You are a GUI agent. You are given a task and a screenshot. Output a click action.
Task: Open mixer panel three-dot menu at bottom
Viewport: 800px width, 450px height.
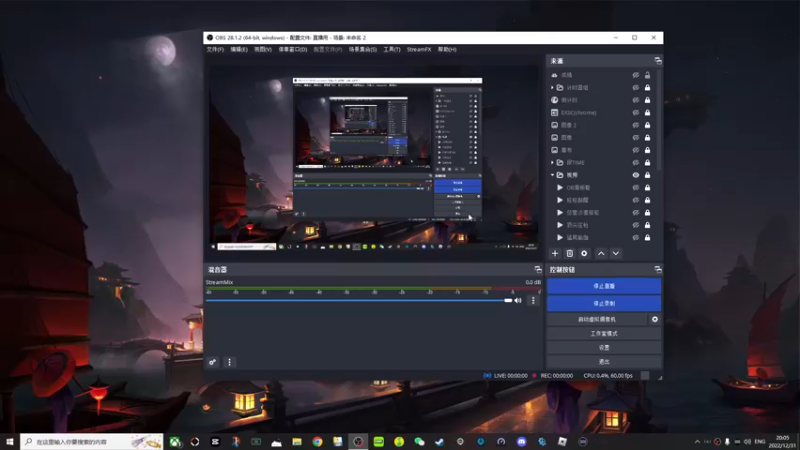point(229,362)
